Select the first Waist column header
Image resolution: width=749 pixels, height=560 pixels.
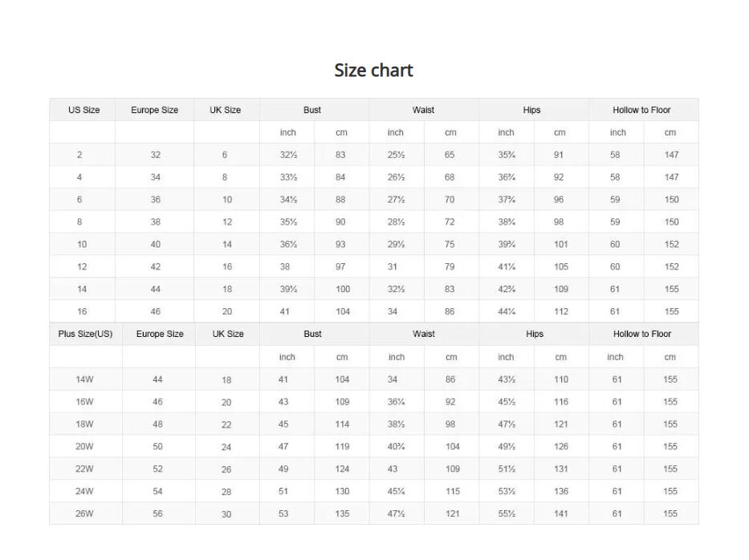[x=423, y=110]
